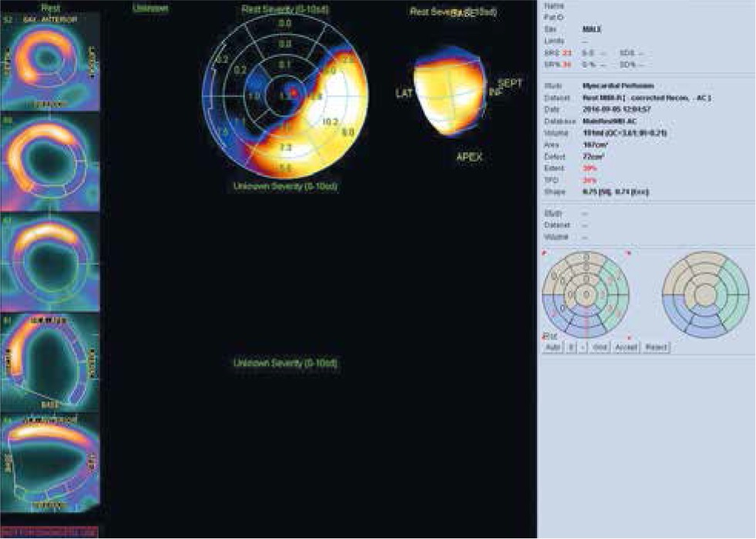Select the second short-axis slice thumbnail
The height and width of the screenshot is (539, 756).
[x=50, y=162]
